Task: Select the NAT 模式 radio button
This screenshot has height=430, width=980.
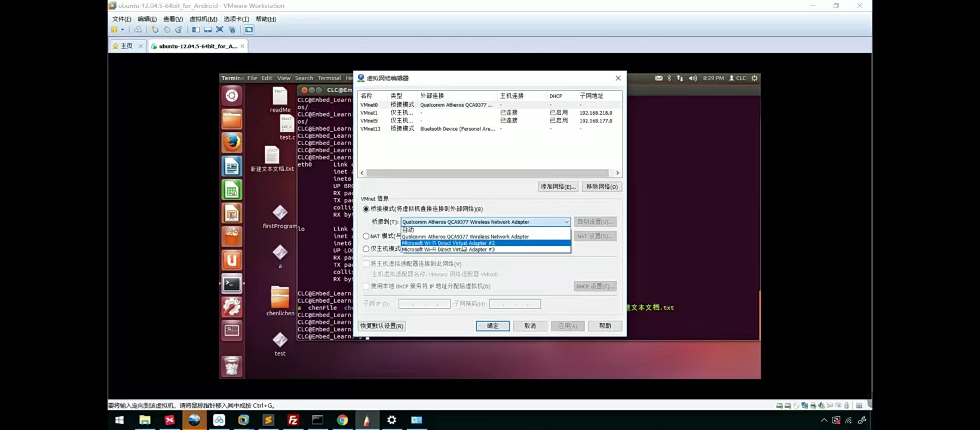Action: tap(366, 236)
